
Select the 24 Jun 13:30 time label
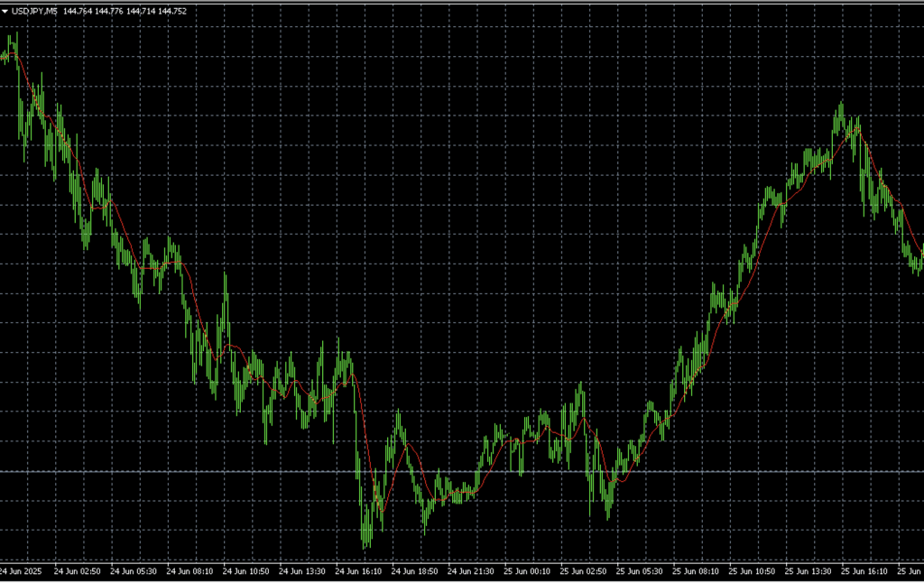coord(301,571)
